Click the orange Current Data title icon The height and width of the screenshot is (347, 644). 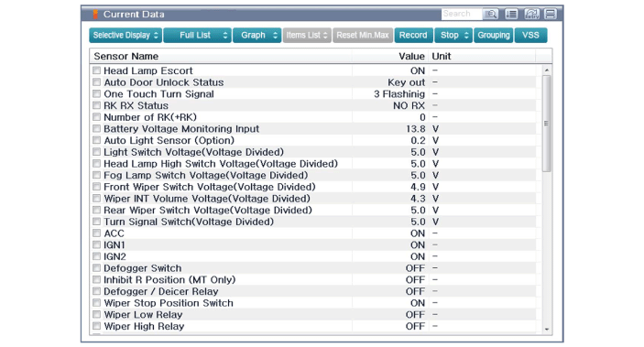(95, 15)
